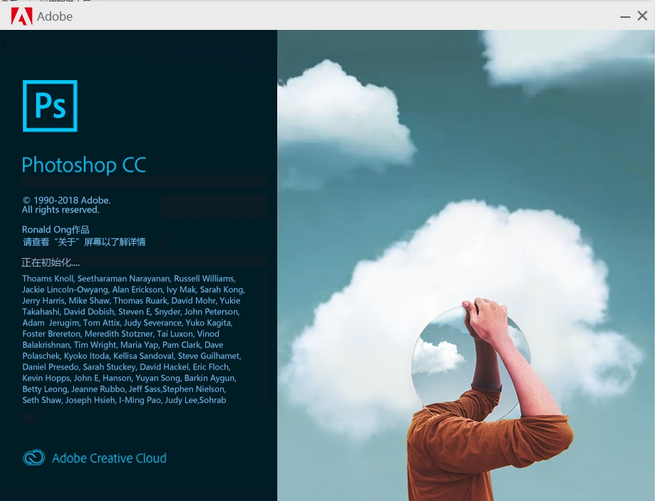
Task: Click the Ps Photoshop logo icon
Action: 50,106
